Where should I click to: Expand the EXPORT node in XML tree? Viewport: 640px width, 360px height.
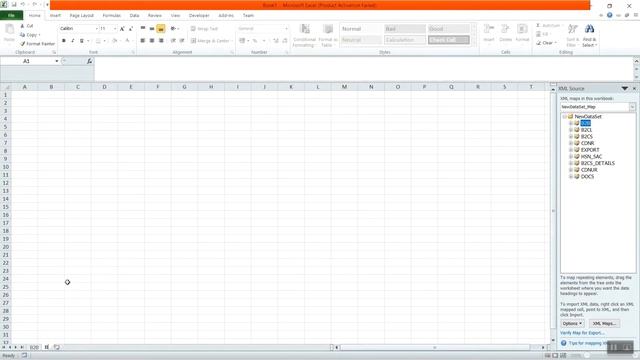571,150
